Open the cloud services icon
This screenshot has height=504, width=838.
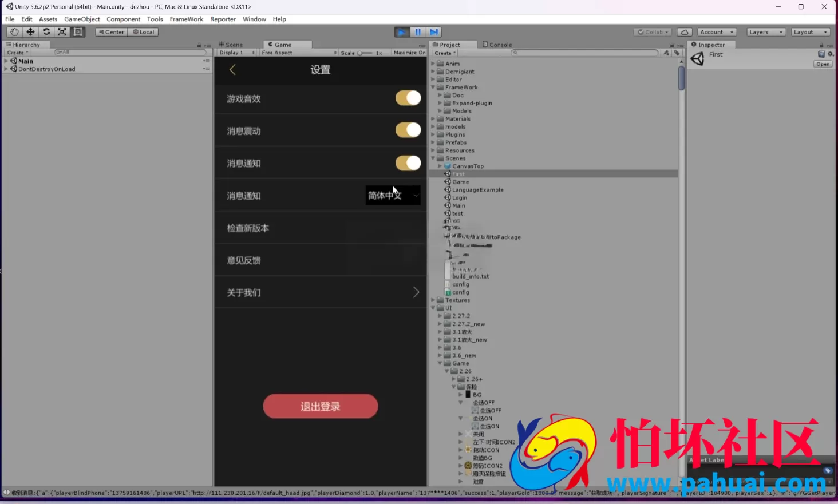point(685,32)
